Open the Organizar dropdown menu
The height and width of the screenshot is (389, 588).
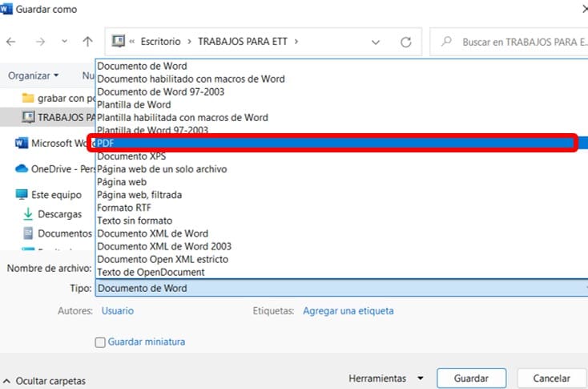pyautogui.click(x=34, y=75)
